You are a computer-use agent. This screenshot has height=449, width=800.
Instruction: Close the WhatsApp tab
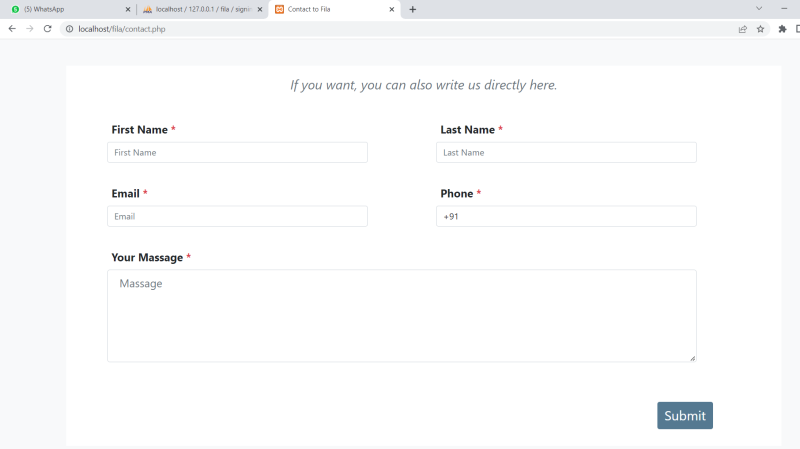click(128, 9)
